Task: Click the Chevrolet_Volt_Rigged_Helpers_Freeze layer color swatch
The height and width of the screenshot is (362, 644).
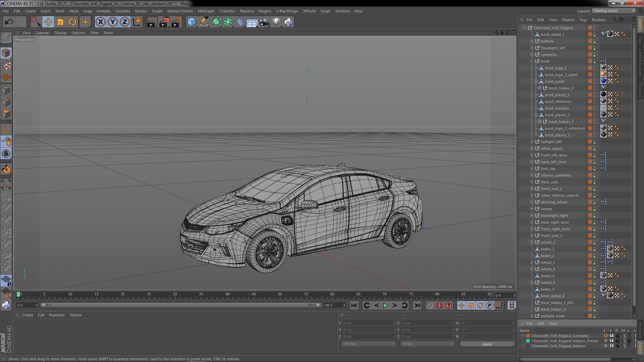Action: tap(528, 341)
